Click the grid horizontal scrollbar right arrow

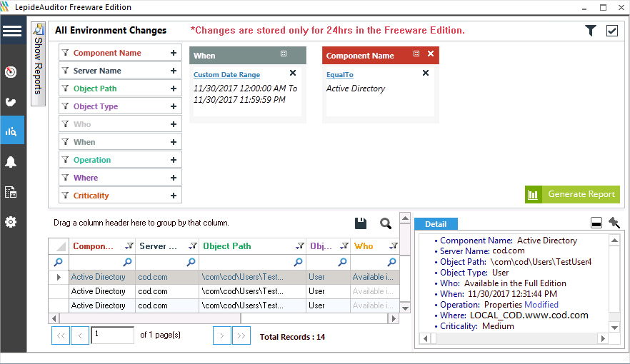click(x=394, y=318)
